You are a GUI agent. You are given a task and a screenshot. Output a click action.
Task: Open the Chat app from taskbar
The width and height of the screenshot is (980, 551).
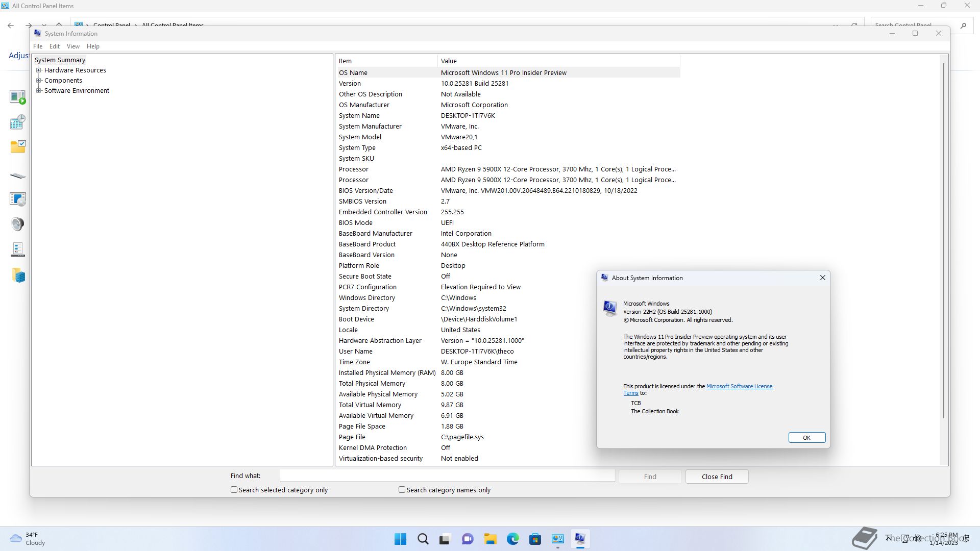click(468, 539)
